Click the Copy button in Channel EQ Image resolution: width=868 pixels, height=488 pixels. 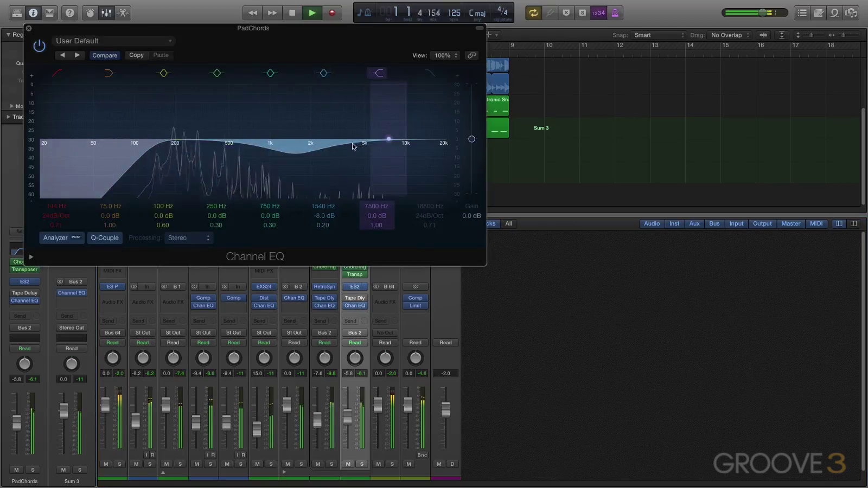136,55
